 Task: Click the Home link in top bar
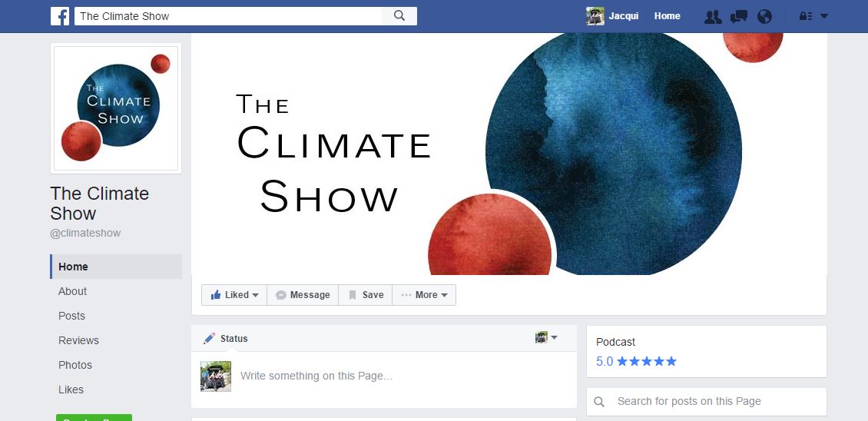[x=667, y=16]
